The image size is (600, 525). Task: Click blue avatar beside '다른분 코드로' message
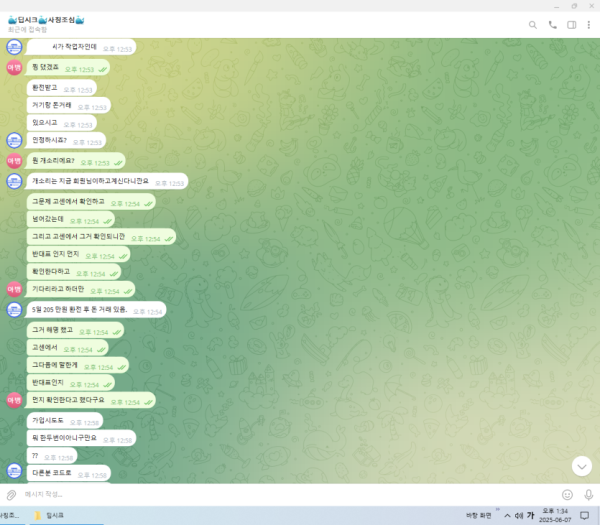[15, 471]
